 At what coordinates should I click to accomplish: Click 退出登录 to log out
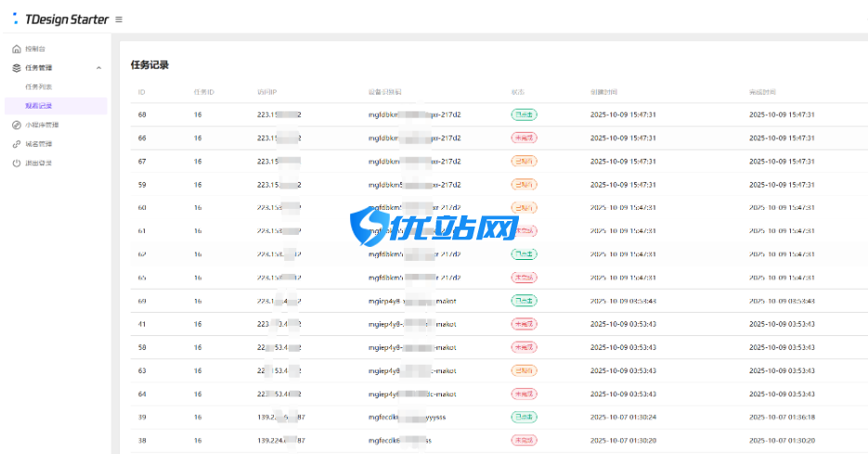tap(39, 163)
